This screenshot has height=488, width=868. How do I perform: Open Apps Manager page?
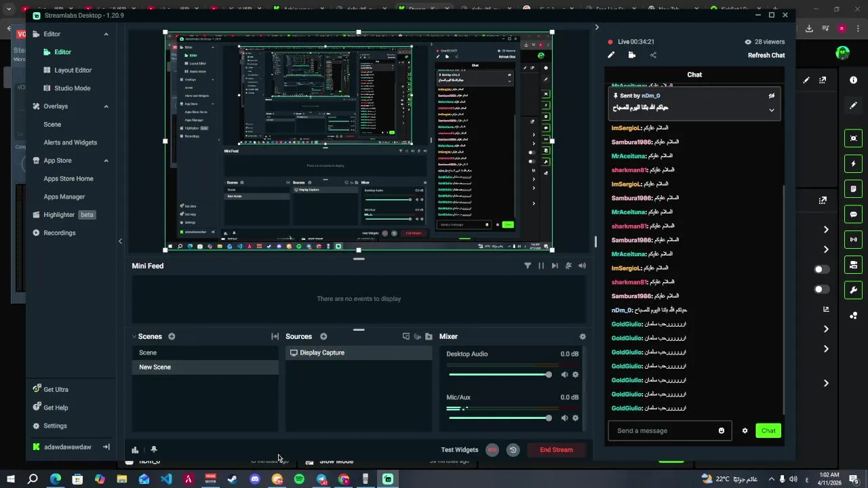click(64, 197)
